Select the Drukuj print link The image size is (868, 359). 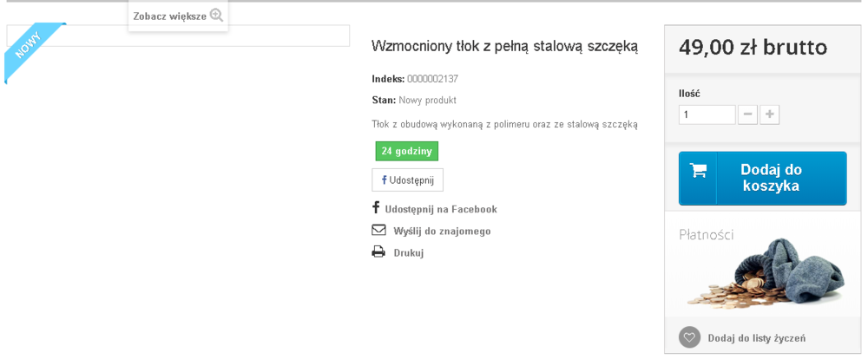coord(409,253)
